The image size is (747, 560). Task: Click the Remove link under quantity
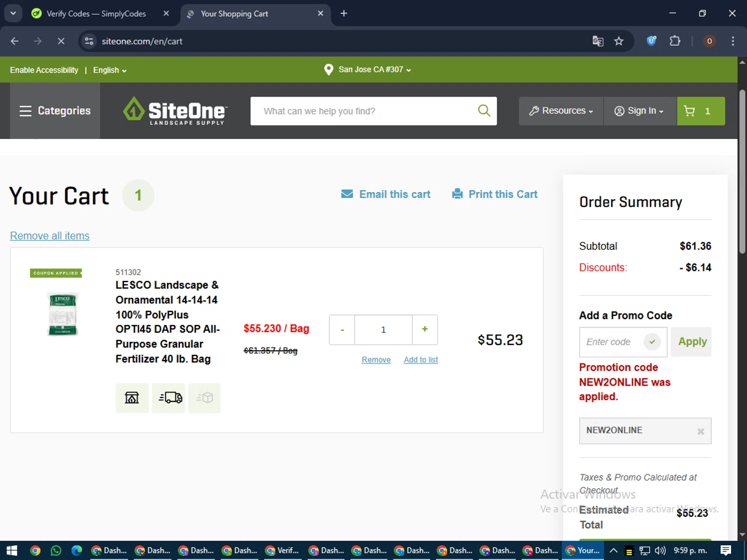pos(376,360)
